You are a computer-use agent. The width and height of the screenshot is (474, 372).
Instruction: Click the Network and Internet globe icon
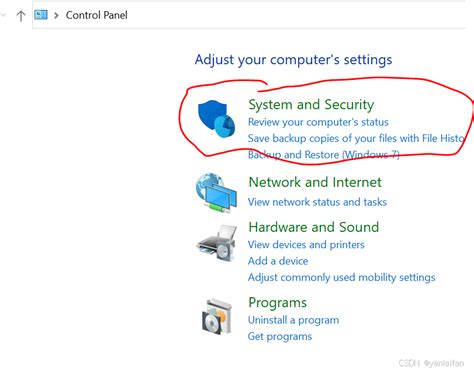point(216,193)
